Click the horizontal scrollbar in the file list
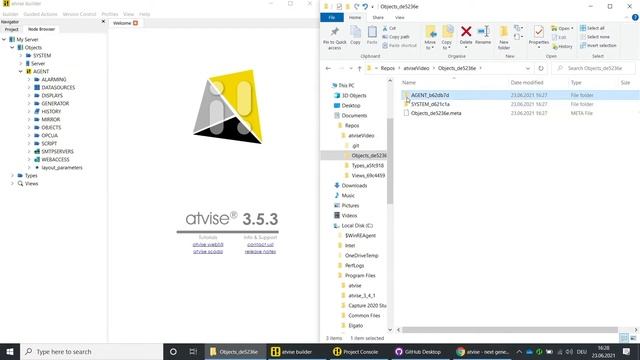The image size is (640, 360). (x=509, y=330)
